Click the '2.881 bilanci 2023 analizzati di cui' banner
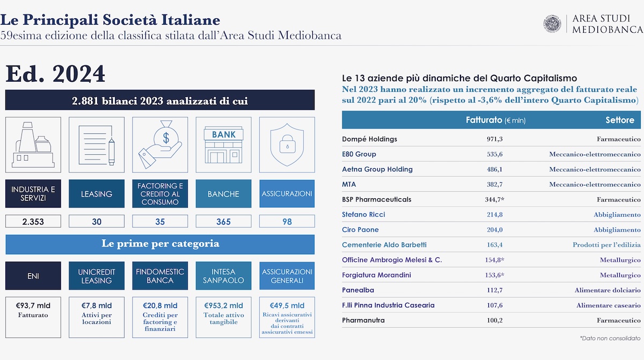 coord(160,100)
